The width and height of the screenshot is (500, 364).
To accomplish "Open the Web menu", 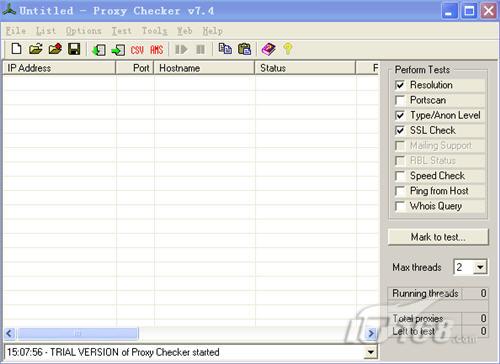I will (x=184, y=31).
